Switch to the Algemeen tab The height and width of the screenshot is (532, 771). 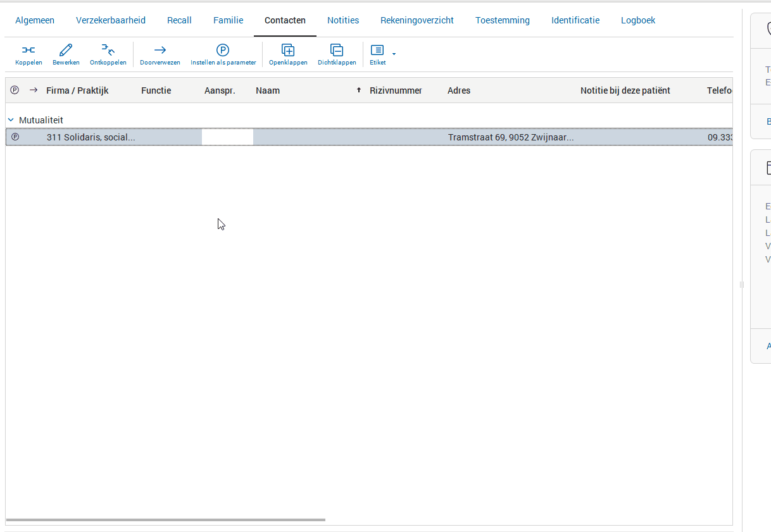point(35,20)
